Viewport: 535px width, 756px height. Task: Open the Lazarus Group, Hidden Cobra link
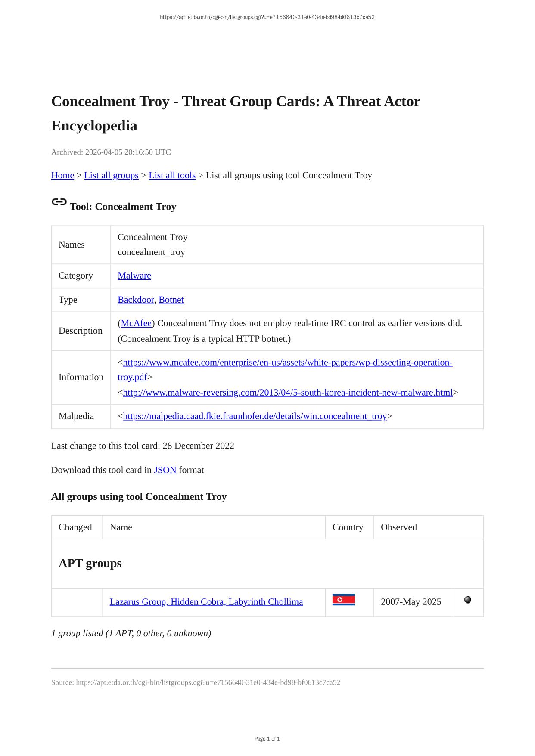pyautogui.click(x=206, y=602)
